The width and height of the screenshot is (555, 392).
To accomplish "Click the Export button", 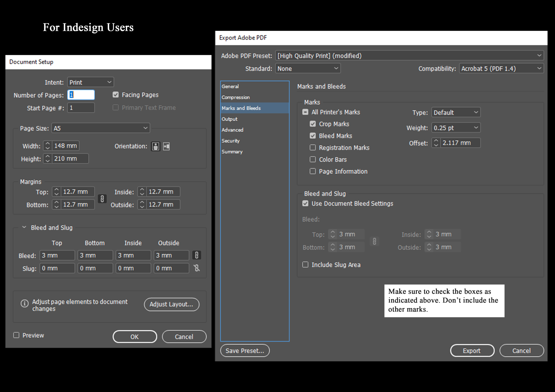I will (472, 351).
